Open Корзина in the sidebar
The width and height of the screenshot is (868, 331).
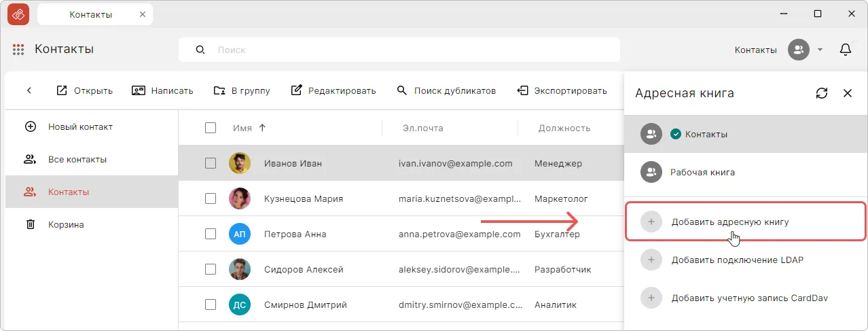[x=66, y=224]
